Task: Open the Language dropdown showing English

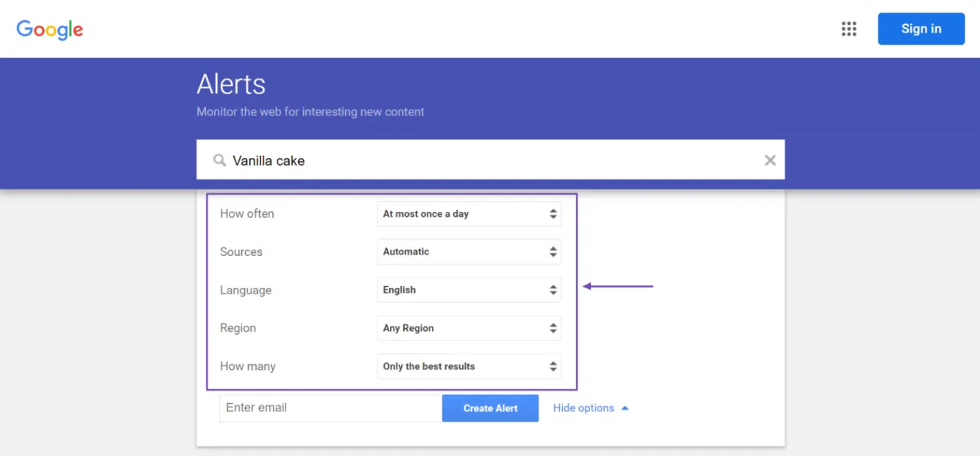Action: pyautogui.click(x=469, y=290)
